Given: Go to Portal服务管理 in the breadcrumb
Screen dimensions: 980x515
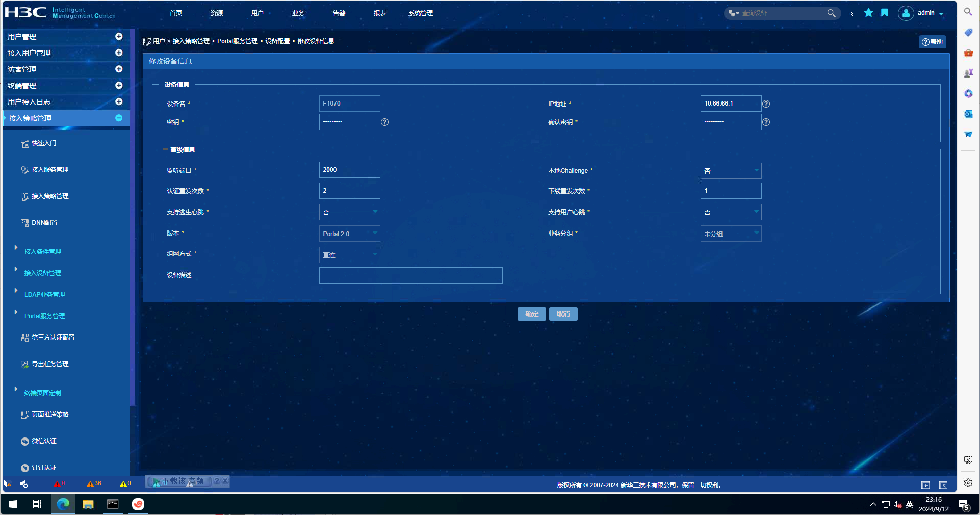Looking at the screenshot, I should click(x=238, y=41).
